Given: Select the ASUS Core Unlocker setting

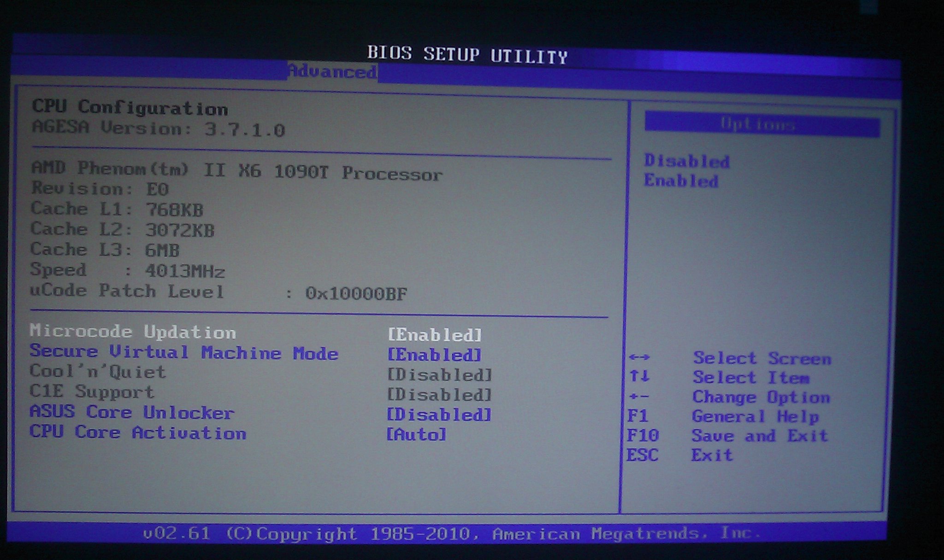Looking at the screenshot, I should pos(132,412).
